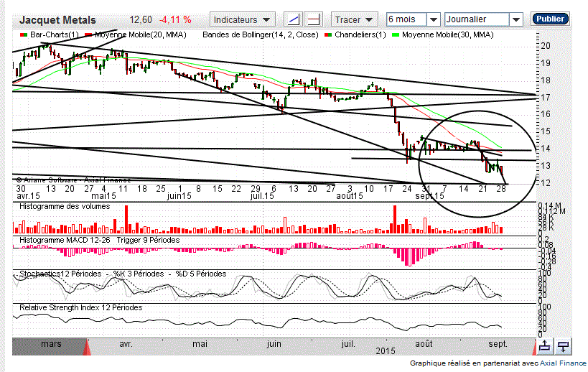Click août on the timeline bar
This screenshot has width=588, height=372.
424,344
